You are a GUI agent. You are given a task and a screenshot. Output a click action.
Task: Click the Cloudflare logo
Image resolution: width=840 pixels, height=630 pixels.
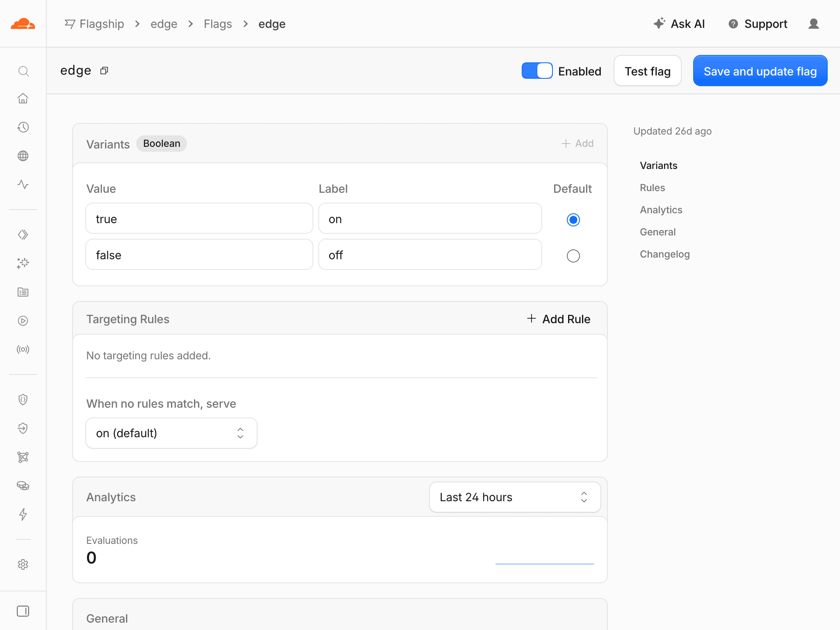[x=23, y=24]
